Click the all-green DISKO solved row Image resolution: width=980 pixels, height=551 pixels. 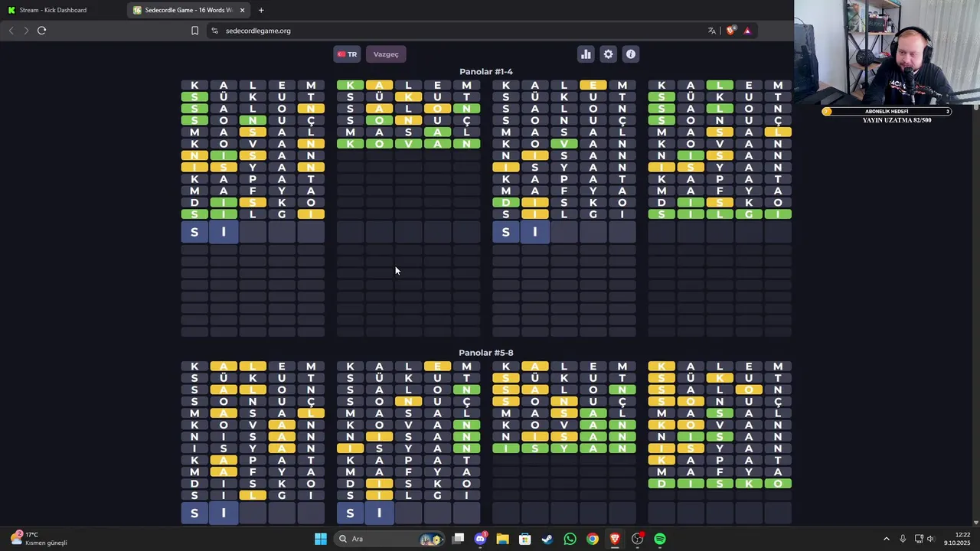[720, 484]
